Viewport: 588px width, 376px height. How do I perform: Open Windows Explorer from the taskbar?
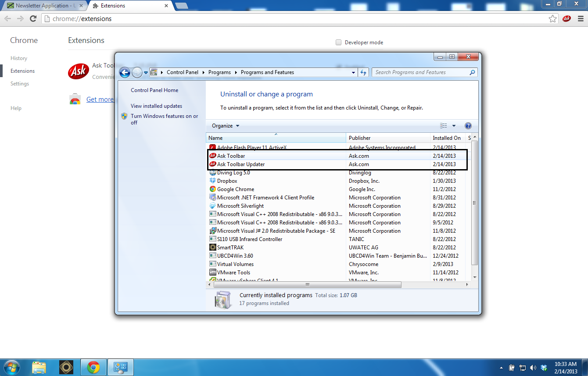coord(39,367)
